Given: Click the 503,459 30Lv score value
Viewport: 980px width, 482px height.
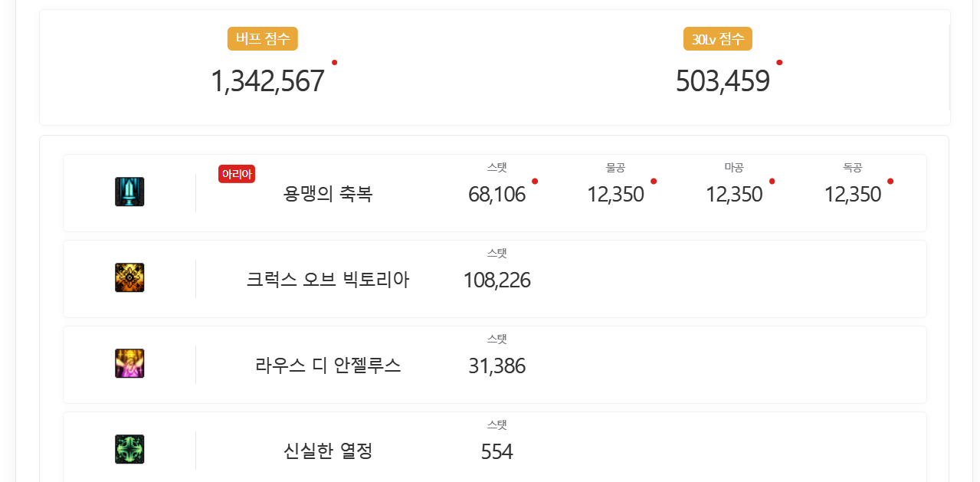Looking at the screenshot, I should point(723,81).
